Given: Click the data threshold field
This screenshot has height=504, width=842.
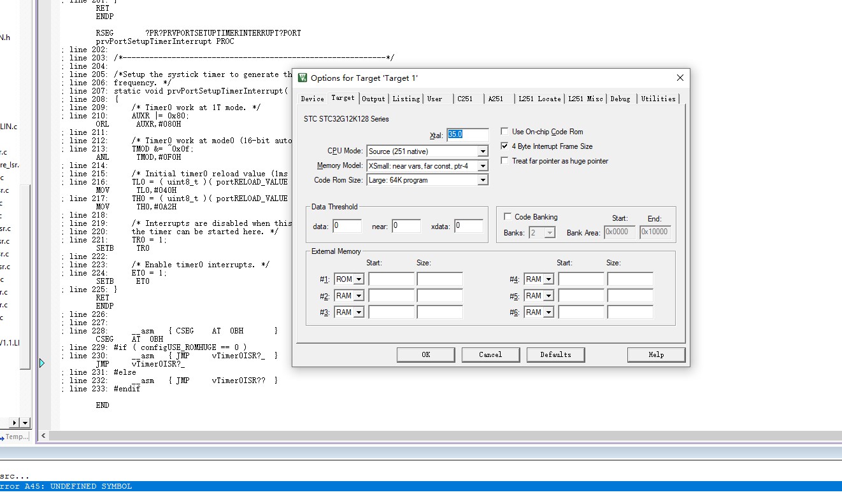Looking at the screenshot, I should point(347,226).
